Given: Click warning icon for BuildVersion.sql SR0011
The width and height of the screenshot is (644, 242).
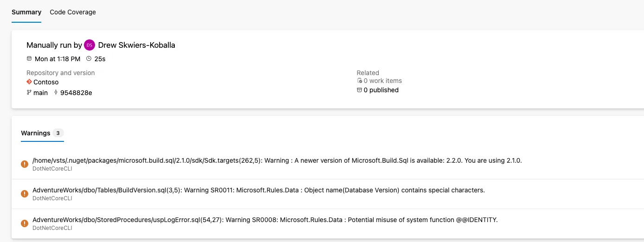Looking at the screenshot, I should click(25, 194).
